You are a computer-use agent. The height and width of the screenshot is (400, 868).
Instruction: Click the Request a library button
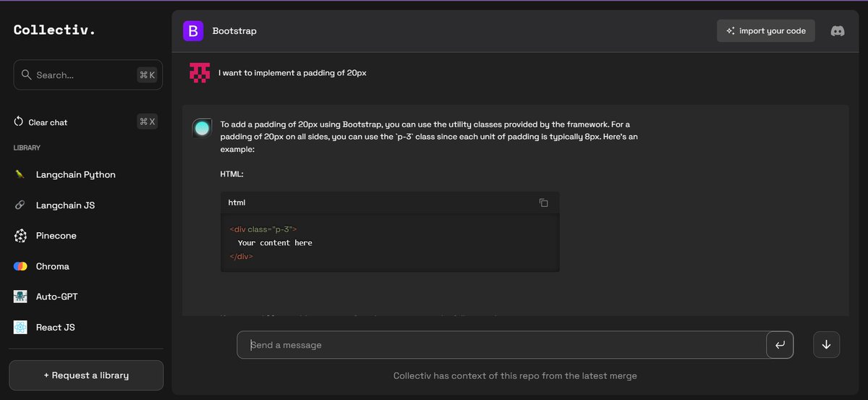tap(86, 375)
